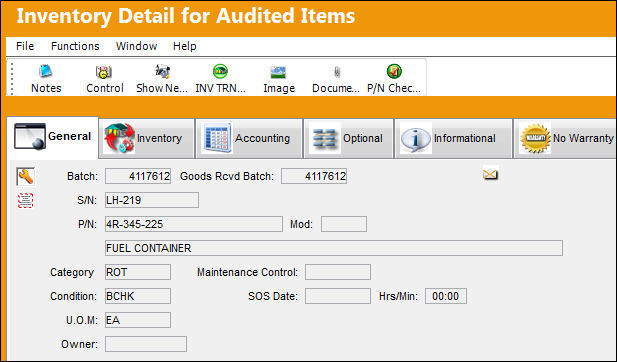Click the Batch field showing 4117612

click(138, 176)
